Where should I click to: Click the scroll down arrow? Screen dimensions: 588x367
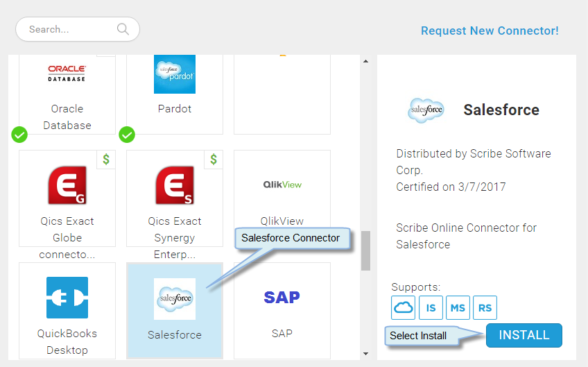[365, 354]
